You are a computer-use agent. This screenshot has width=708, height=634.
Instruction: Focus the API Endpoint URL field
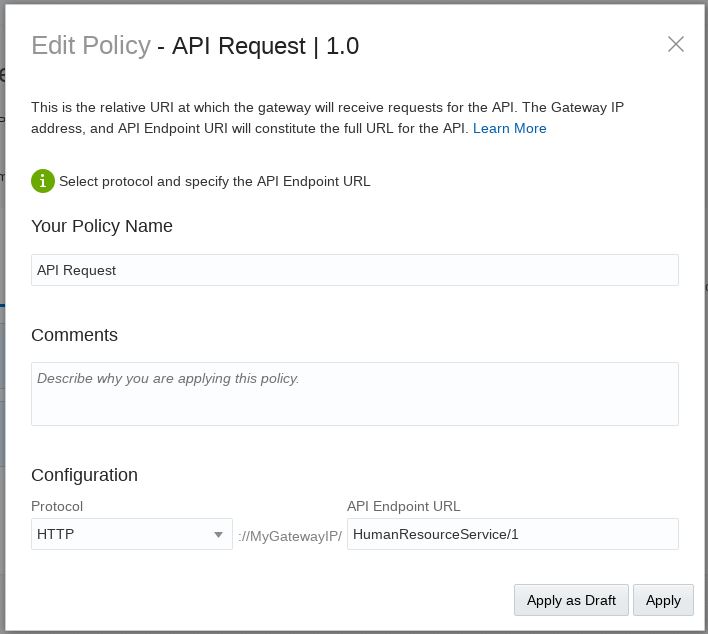[512, 534]
